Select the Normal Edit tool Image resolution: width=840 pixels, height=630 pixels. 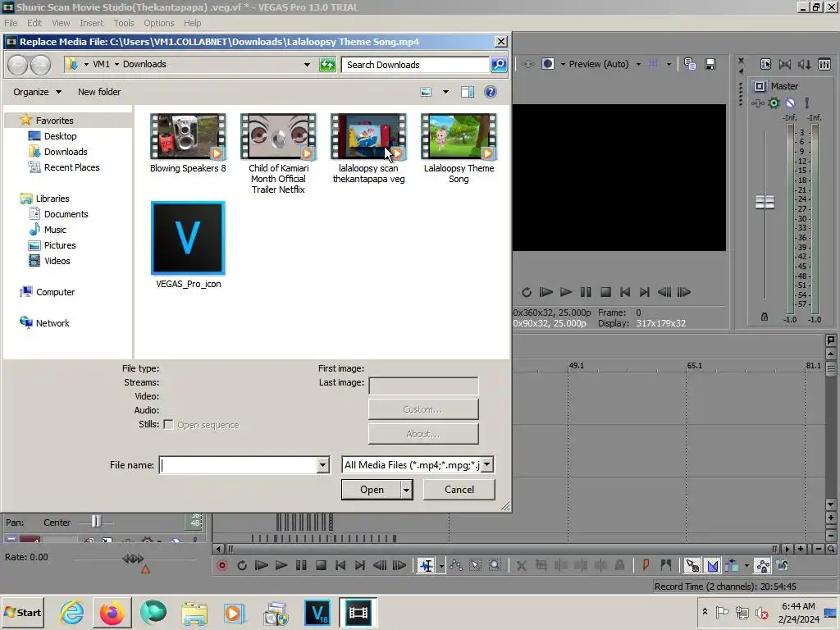click(x=427, y=565)
